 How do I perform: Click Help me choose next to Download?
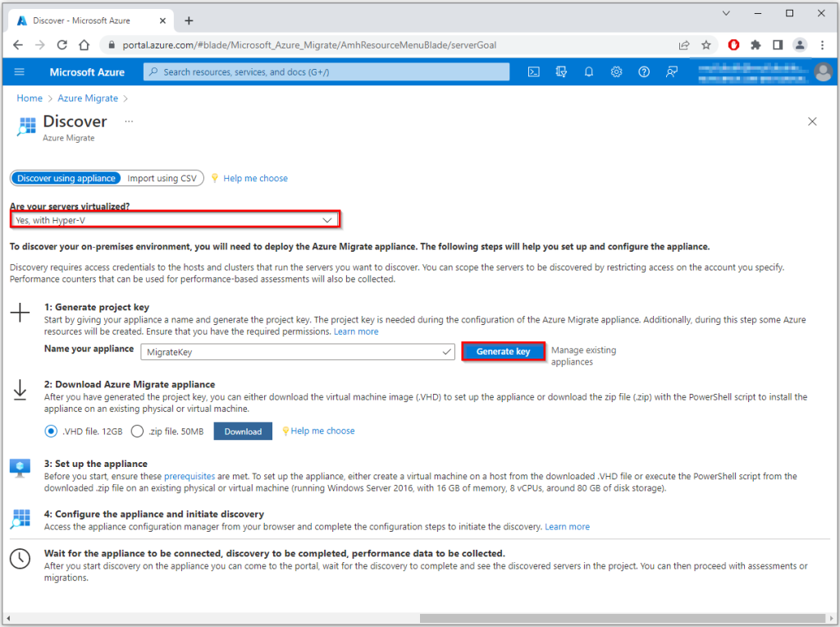322,431
